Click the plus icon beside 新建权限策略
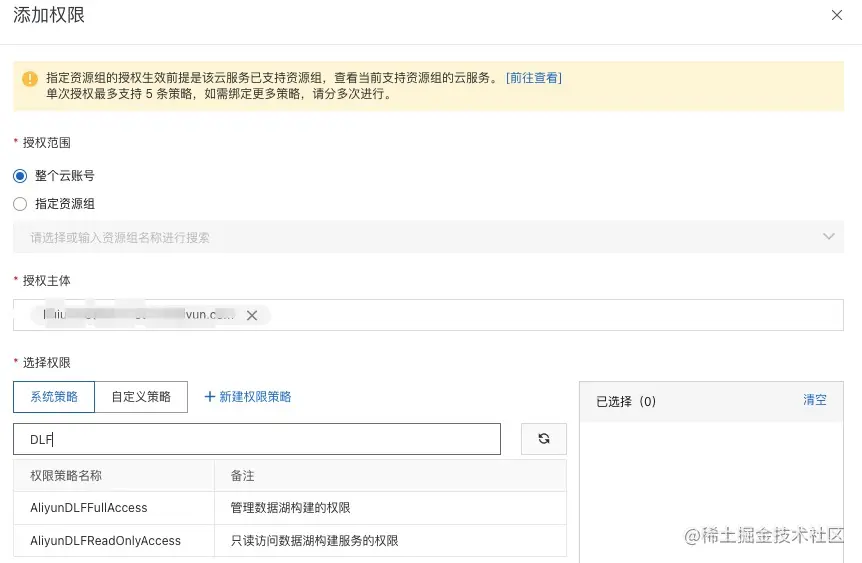The height and width of the screenshot is (563, 862). pyautogui.click(x=209, y=396)
